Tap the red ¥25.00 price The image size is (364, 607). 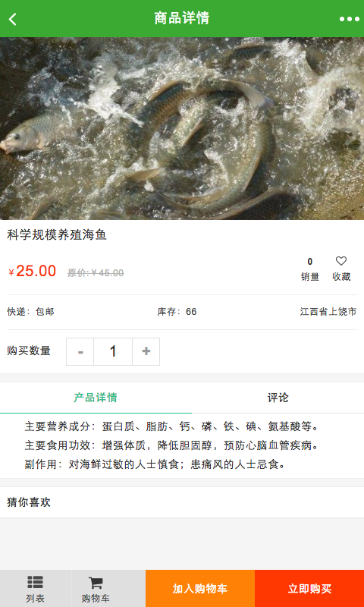point(33,271)
